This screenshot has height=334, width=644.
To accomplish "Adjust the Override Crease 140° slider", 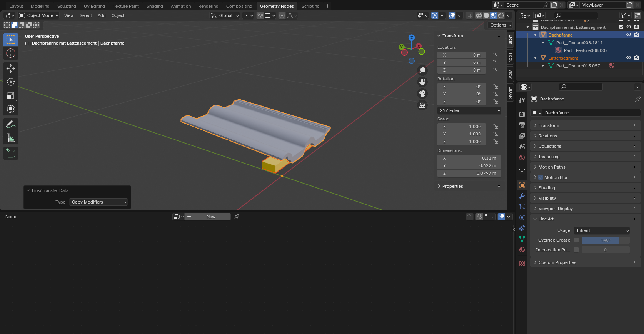I will click(606, 240).
